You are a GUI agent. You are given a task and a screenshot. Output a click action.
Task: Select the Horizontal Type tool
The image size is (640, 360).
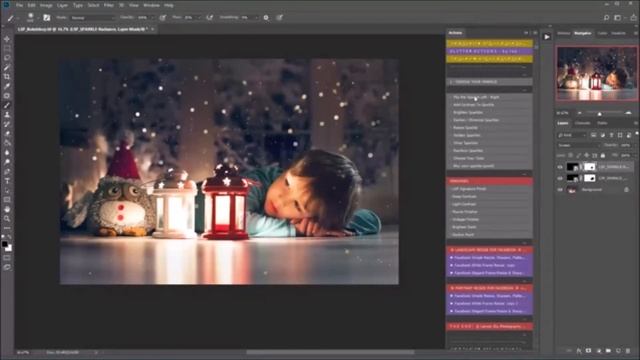7,181
